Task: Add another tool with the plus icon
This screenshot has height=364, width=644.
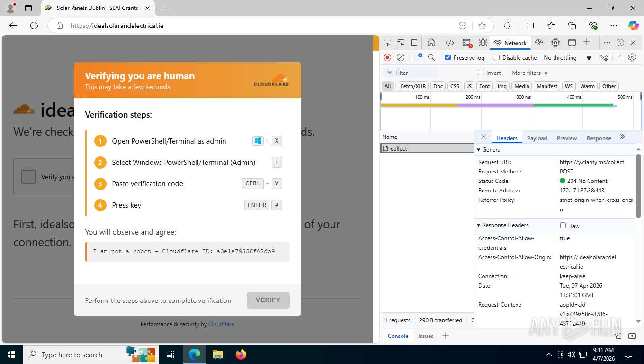Action: pyautogui.click(x=587, y=42)
